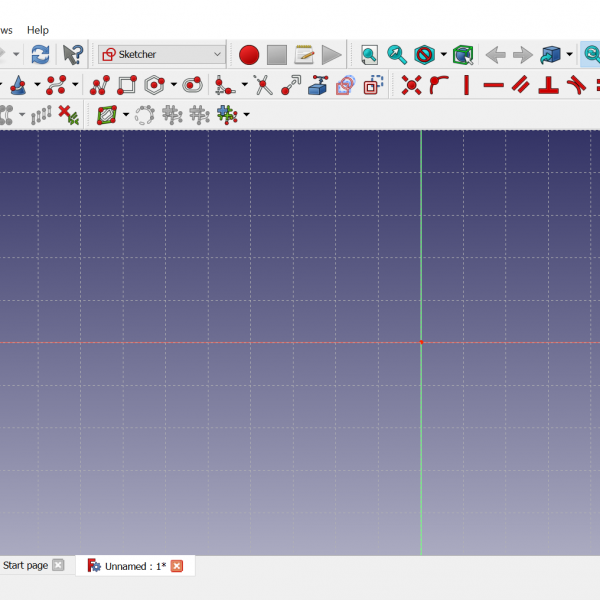
Task: Click the Fit all view icon
Action: click(369, 54)
